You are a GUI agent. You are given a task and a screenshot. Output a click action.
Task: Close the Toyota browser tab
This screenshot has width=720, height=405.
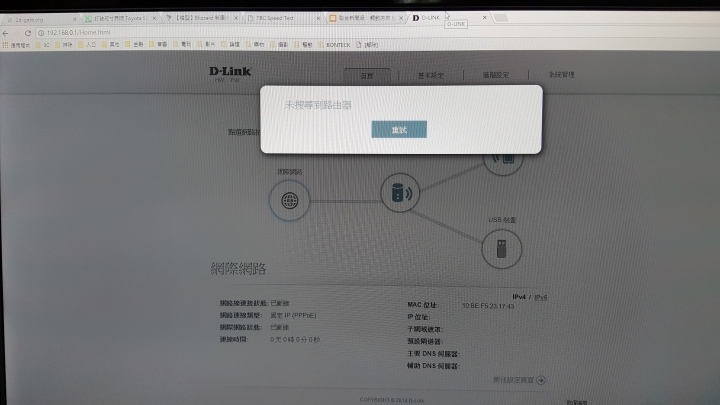(x=154, y=18)
